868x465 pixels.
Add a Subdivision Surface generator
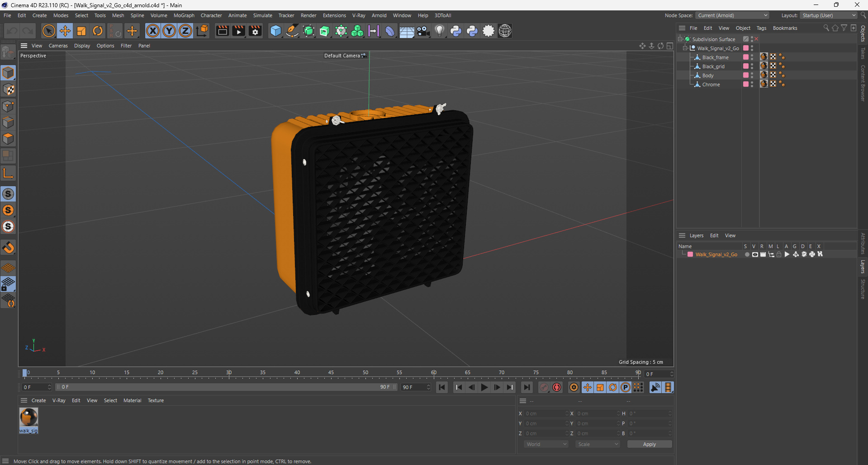[x=308, y=31]
